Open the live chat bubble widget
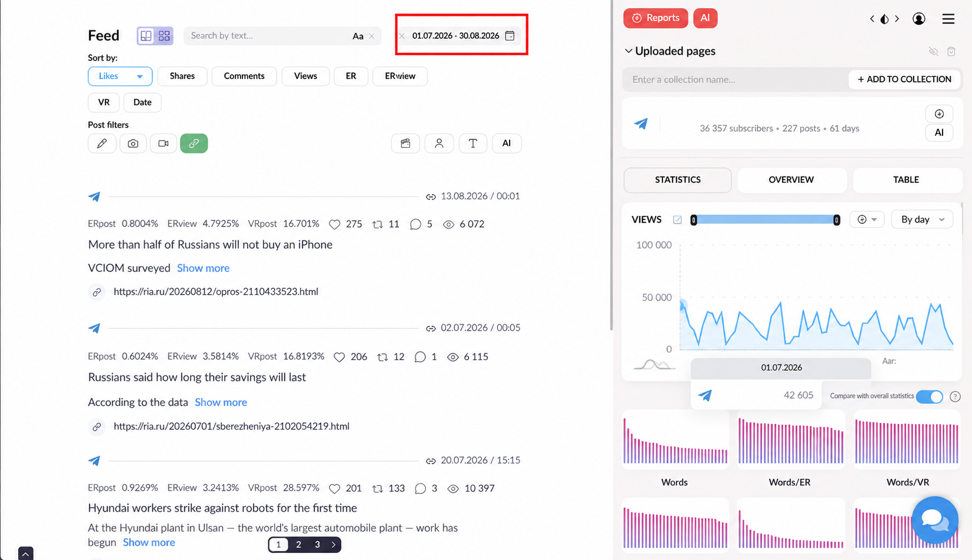Viewport: 972px width, 560px height. pos(934,520)
